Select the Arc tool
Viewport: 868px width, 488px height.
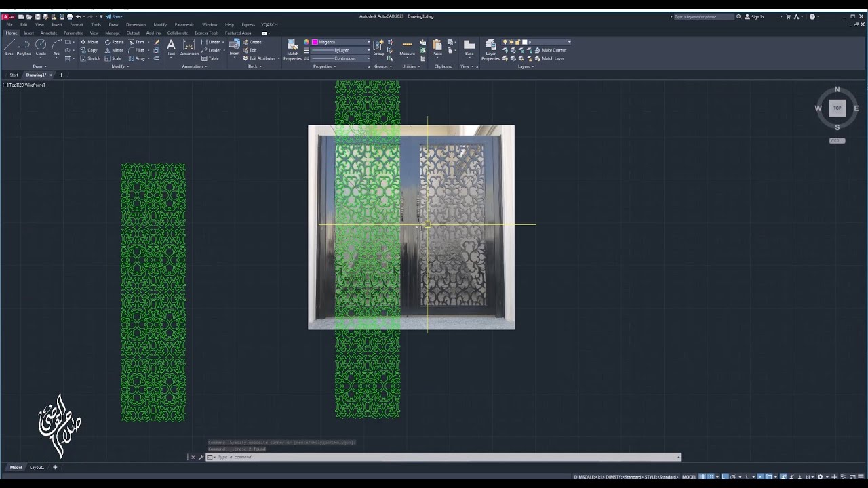[56, 47]
